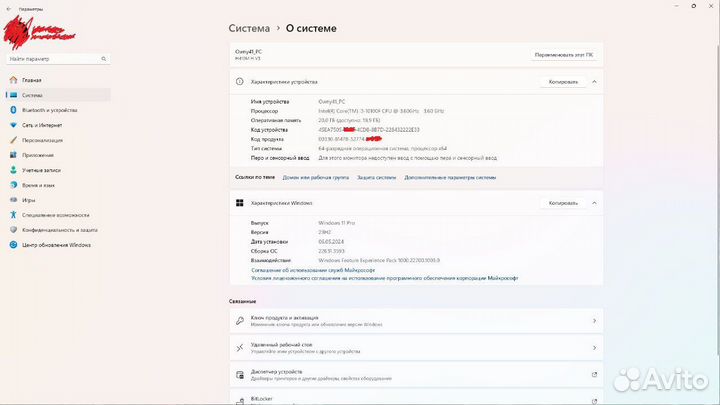
Task: Click the Windows 11 Pro edition value
Action: [x=337, y=223]
